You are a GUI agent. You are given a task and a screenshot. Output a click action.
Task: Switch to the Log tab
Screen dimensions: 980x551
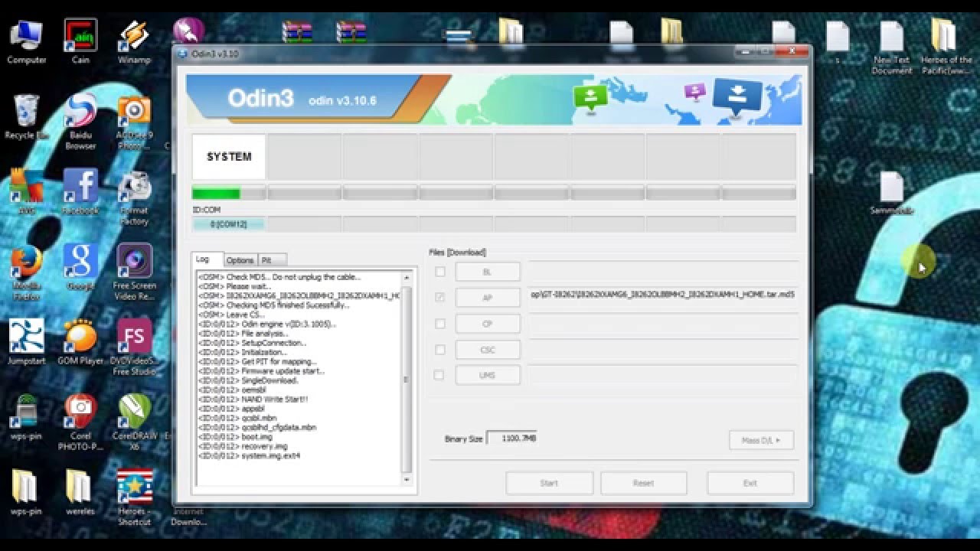coord(207,259)
